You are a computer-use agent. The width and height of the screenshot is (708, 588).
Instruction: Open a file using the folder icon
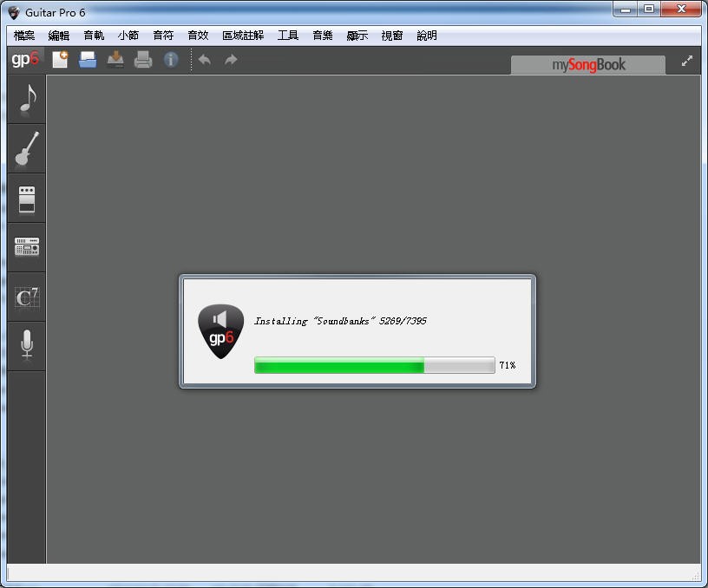tap(88, 60)
